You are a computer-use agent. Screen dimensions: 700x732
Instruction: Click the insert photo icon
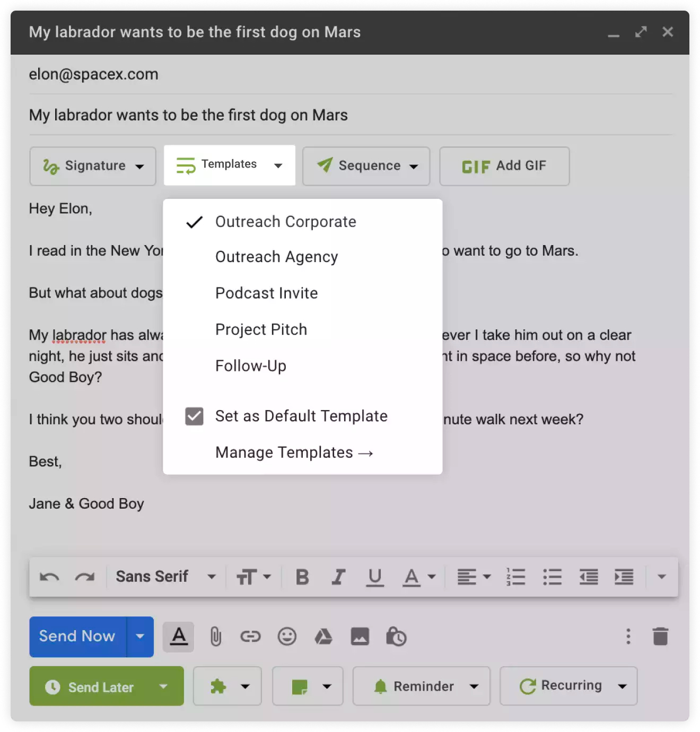coord(360,636)
